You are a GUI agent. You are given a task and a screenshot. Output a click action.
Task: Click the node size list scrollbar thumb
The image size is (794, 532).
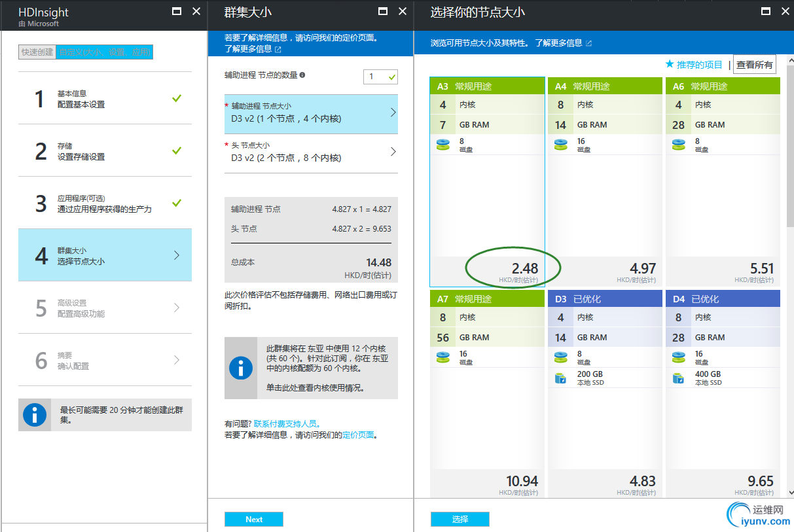(x=789, y=145)
